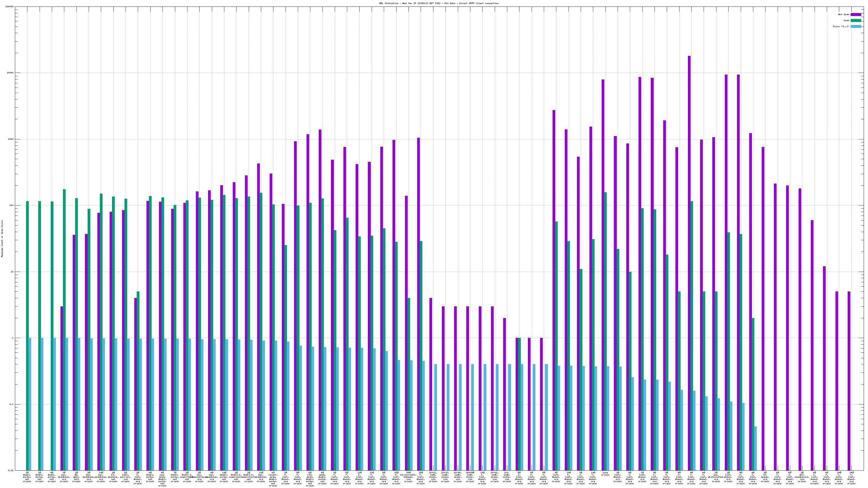The width and height of the screenshot is (868, 488).
Task: Click the 10000 y-axis tick label
Action: [x=11, y=73]
